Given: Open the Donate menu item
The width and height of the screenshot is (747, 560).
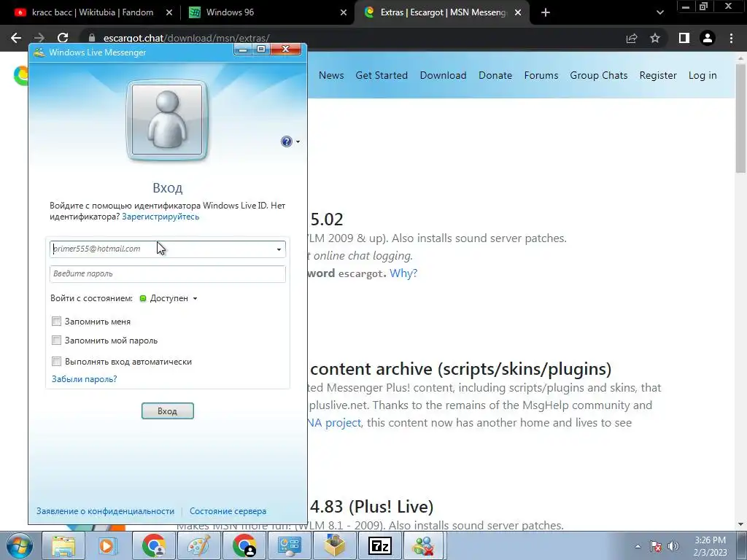Looking at the screenshot, I should point(495,75).
